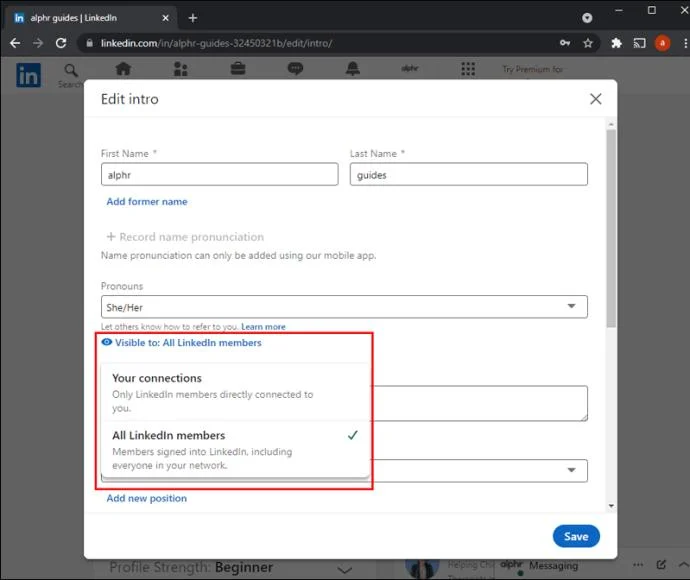Close the Edit intro dialog
The image size is (690, 580).
pyautogui.click(x=596, y=99)
